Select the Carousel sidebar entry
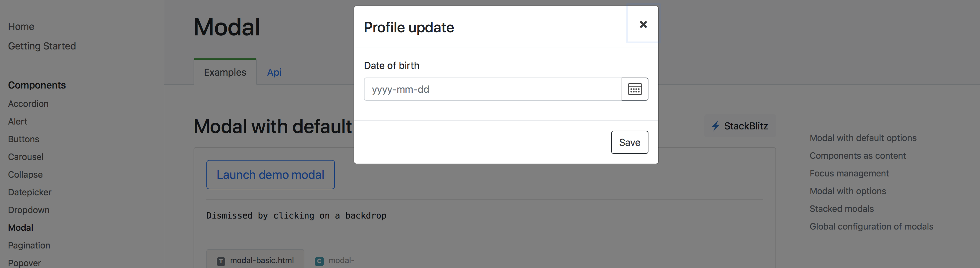The width and height of the screenshot is (980, 268). tap(25, 157)
